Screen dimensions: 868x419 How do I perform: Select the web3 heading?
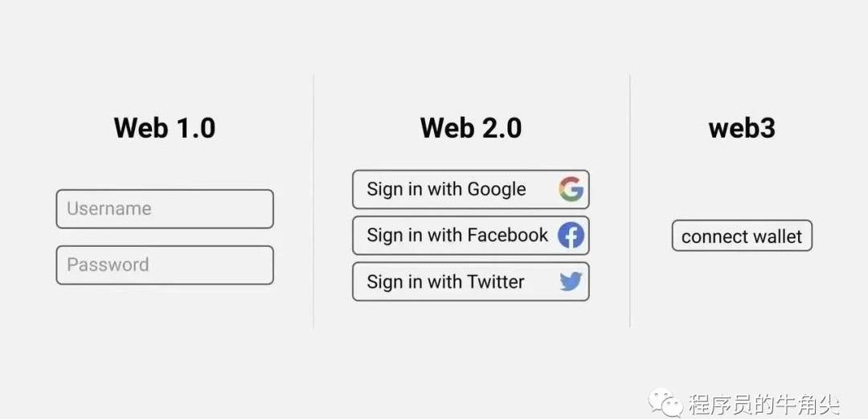tap(742, 128)
